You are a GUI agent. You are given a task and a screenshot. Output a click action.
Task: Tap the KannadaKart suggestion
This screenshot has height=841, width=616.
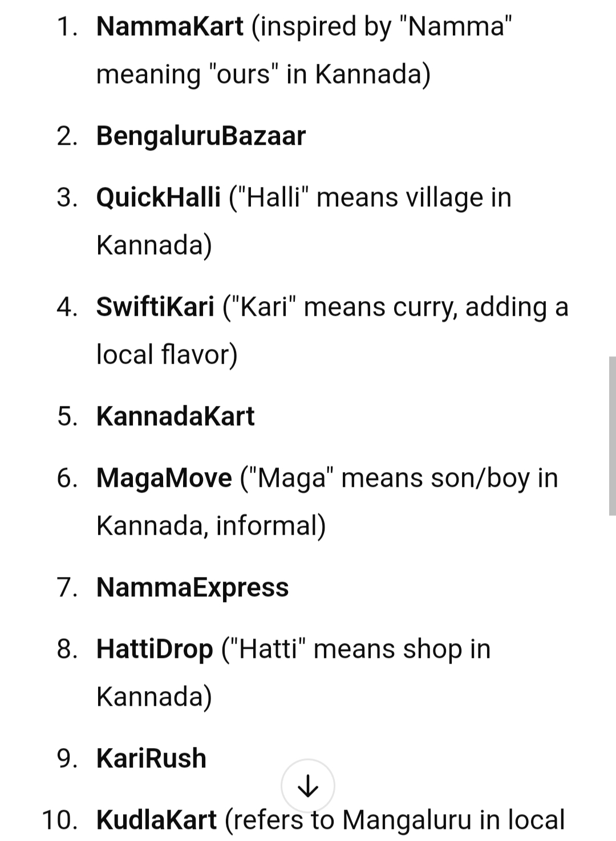175,416
